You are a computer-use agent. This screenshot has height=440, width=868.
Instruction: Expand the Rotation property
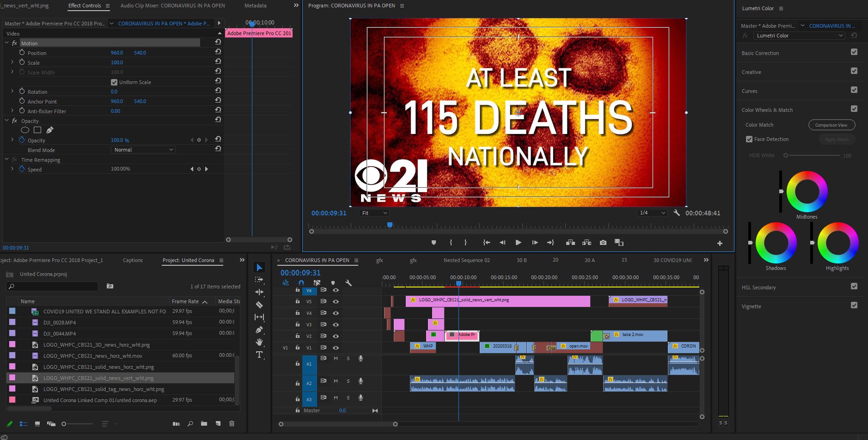pos(12,91)
